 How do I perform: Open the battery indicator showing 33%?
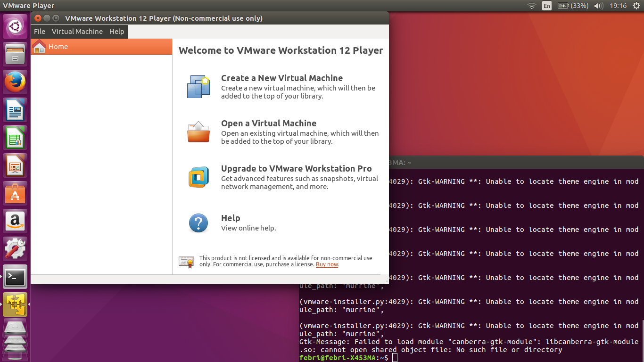[573, 6]
